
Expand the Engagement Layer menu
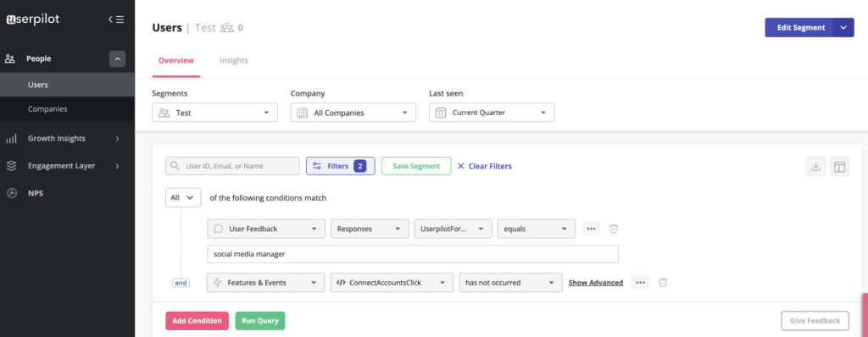point(117,165)
